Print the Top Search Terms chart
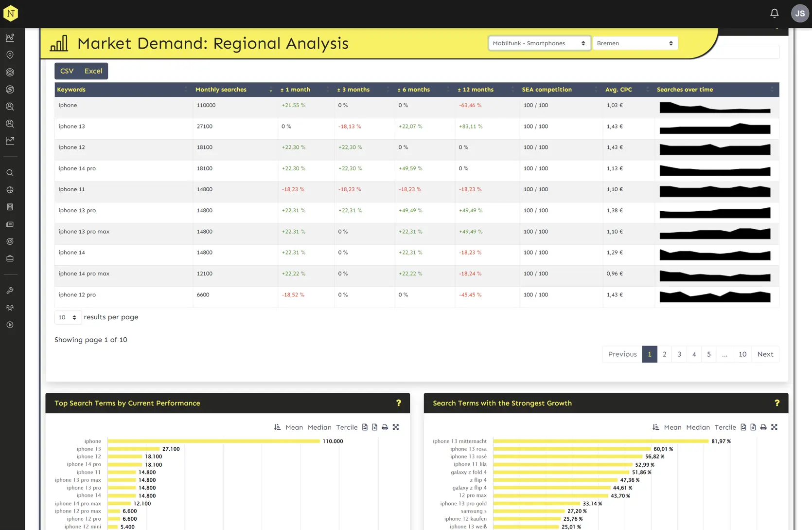Viewport: 812px width, 530px height. (385, 427)
